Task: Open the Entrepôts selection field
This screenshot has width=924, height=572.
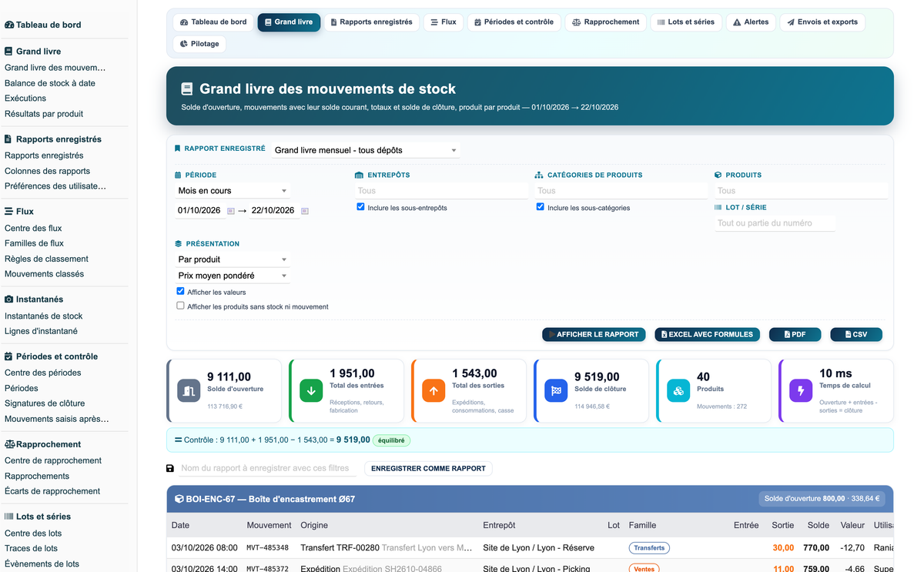Action: pyautogui.click(x=441, y=191)
